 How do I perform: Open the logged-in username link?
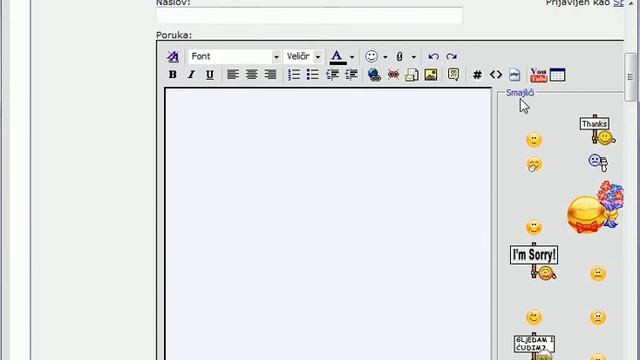click(x=618, y=3)
